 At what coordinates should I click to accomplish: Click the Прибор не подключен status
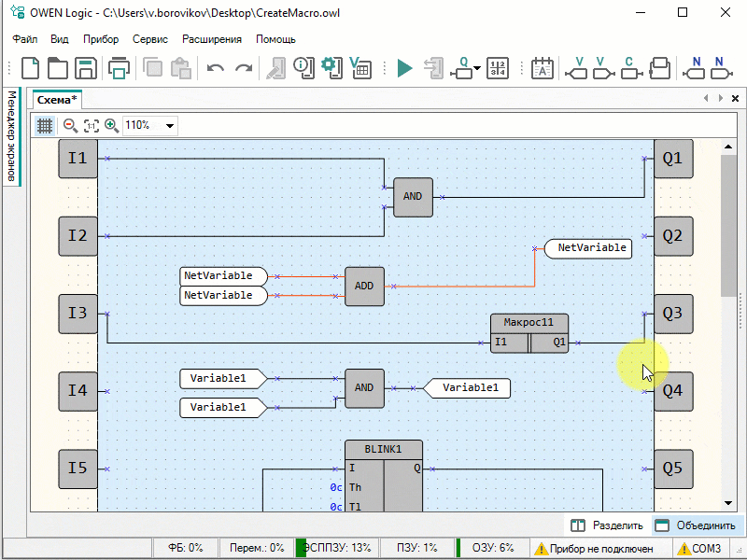(600, 549)
